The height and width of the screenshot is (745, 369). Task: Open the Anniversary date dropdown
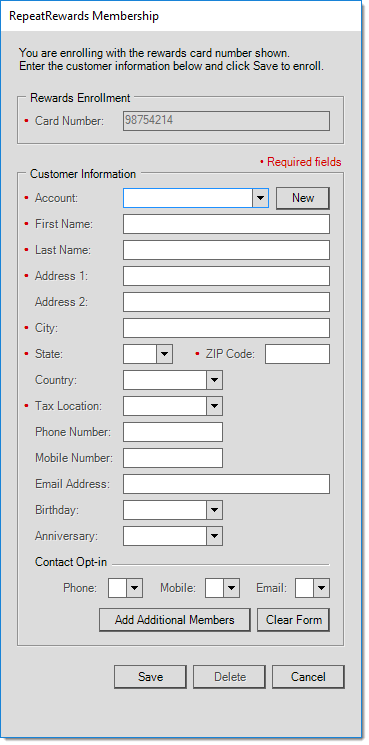click(214, 536)
